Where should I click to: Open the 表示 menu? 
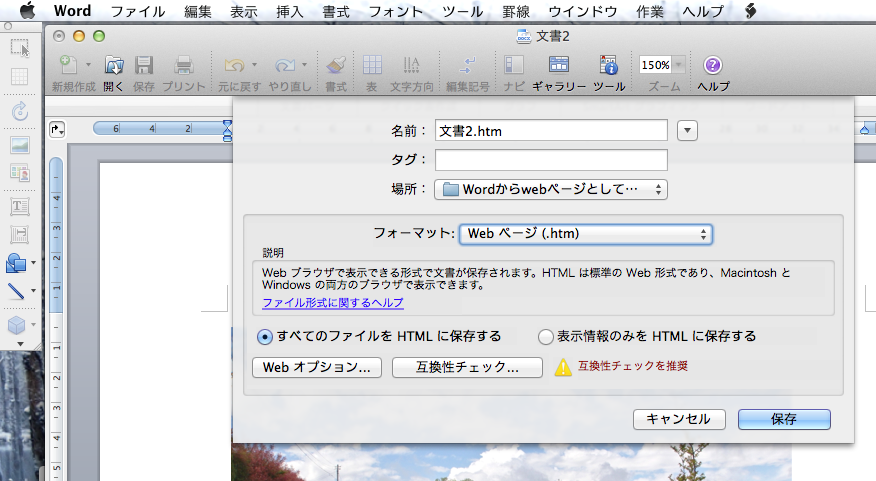(x=244, y=11)
